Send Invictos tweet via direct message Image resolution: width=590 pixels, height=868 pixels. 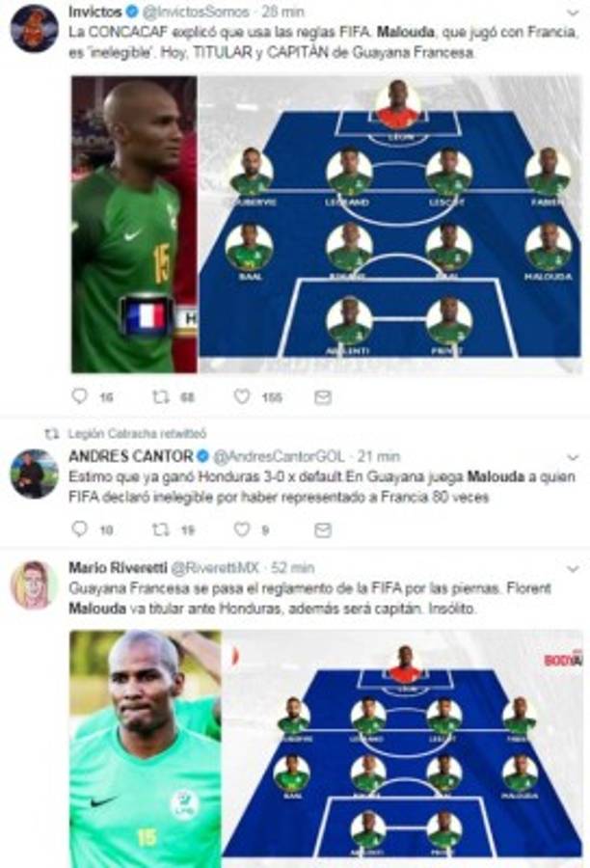(323, 397)
